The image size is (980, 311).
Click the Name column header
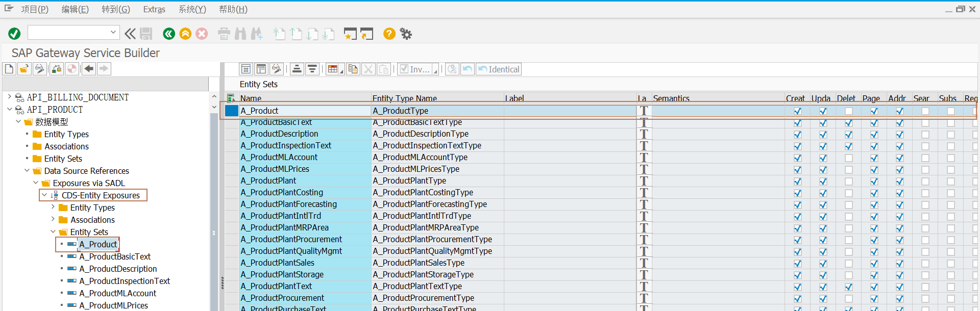(305, 98)
